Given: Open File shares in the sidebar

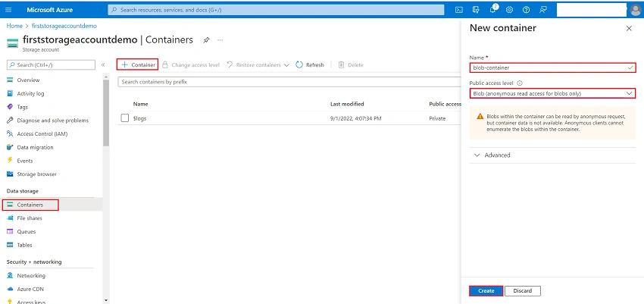Looking at the screenshot, I should click(29, 218).
